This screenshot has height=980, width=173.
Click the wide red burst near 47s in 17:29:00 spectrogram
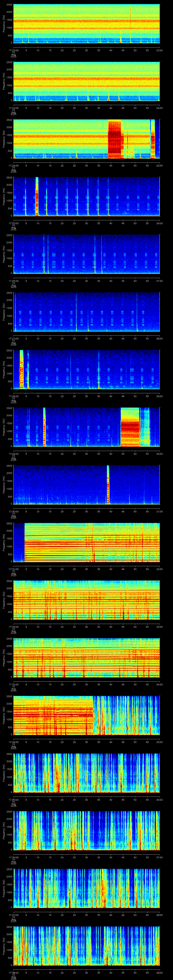tap(130, 427)
